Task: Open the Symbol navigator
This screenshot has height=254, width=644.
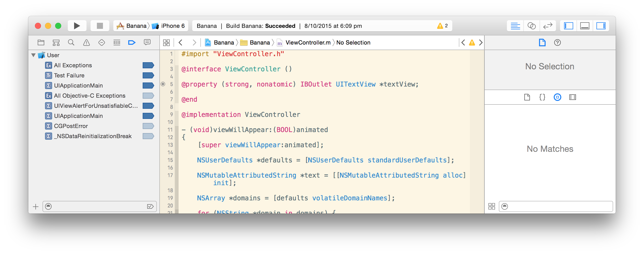Action: pyautogui.click(x=56, y=43)
